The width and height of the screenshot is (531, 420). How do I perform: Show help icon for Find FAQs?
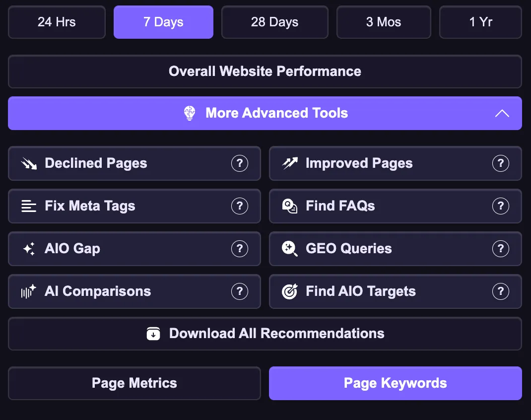500,206
